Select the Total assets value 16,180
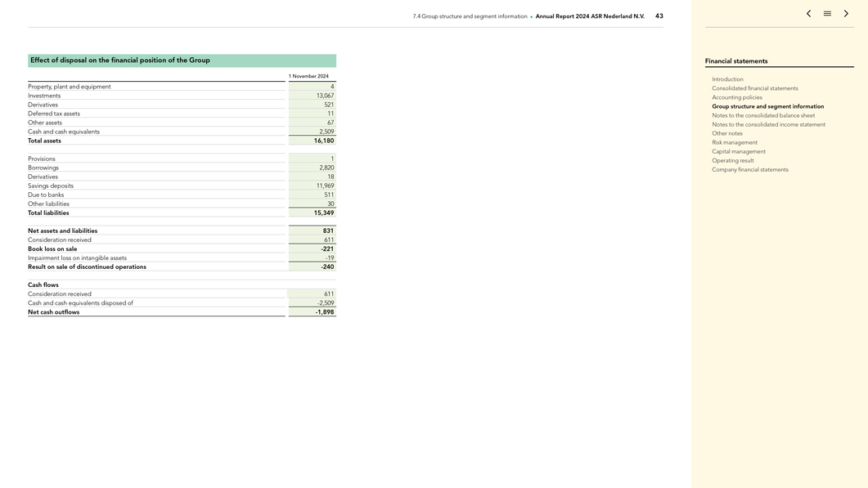This screenshot has width=868, height=488. [324, 141]
